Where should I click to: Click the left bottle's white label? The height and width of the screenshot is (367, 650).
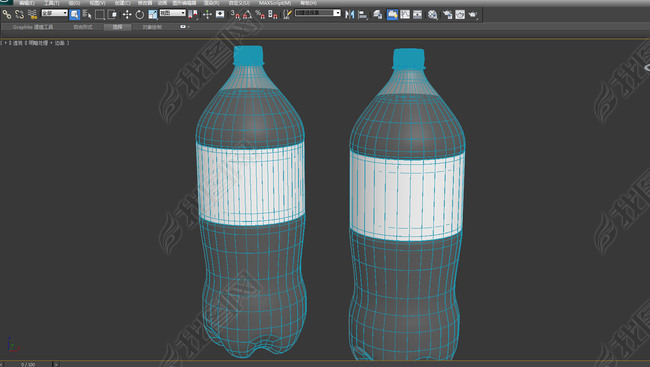pyautogui.click(x=251, y=183)
